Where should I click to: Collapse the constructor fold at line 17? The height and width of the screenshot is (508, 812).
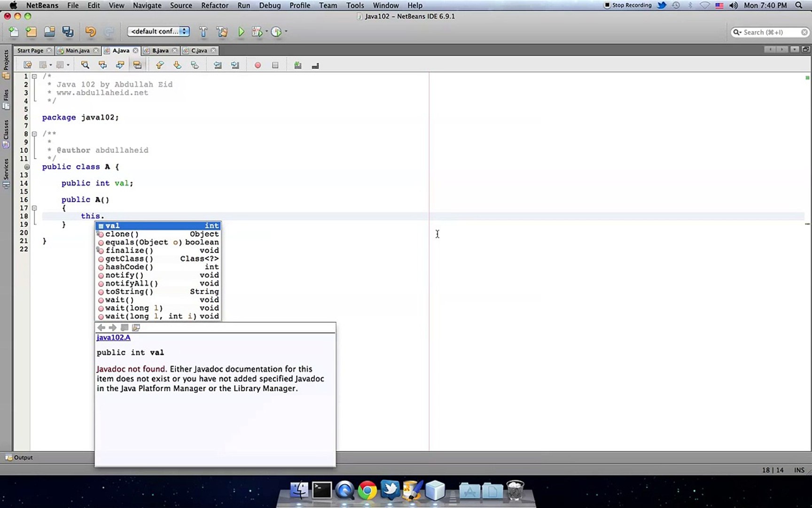point(34,208)
